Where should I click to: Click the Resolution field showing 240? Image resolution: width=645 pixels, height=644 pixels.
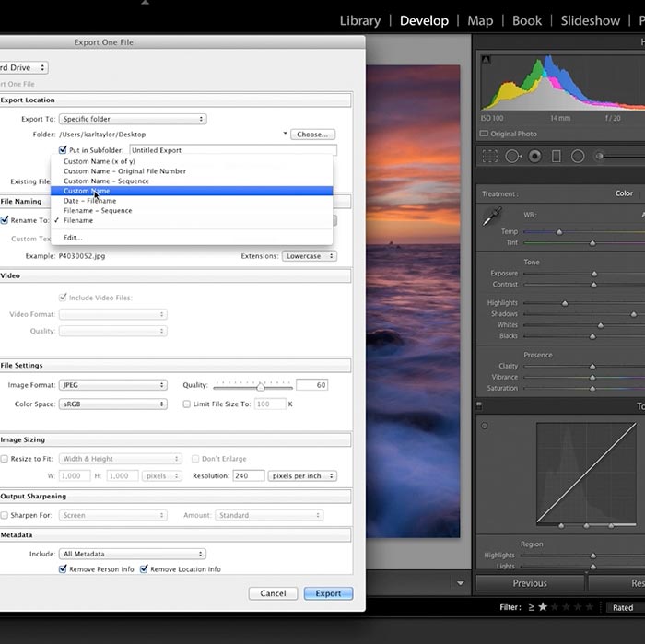249,475
